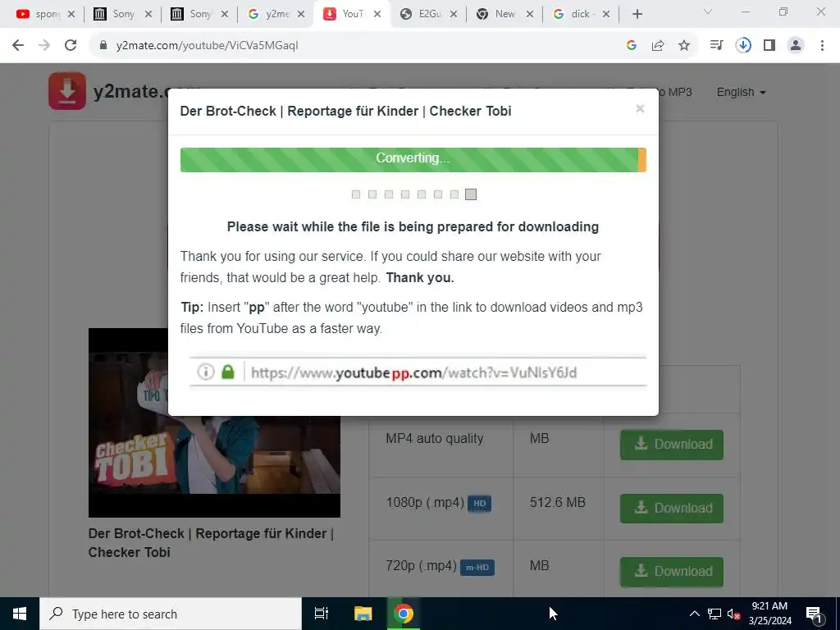Screen dimensions: 840x630
Task: Close the E2Gu tab
Action: (x=453, y=15)
